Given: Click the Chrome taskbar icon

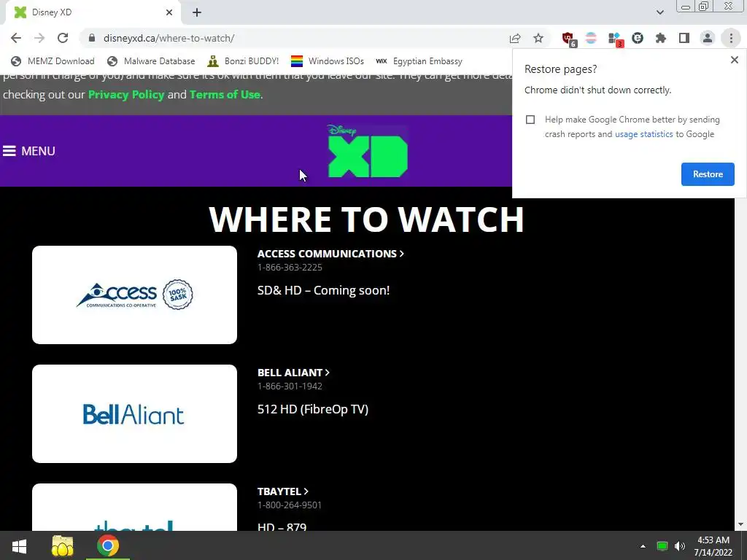Looking at the screenshot, I should click(x=108, y=545).
